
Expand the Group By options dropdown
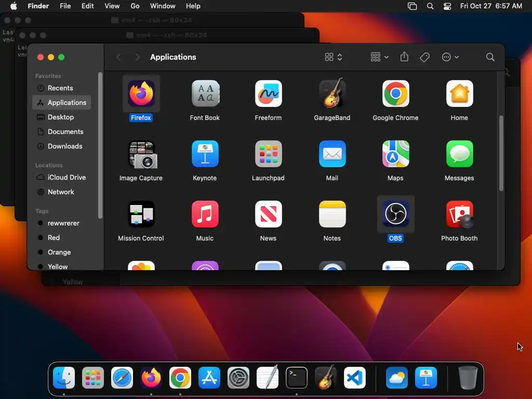pos(379,57)
